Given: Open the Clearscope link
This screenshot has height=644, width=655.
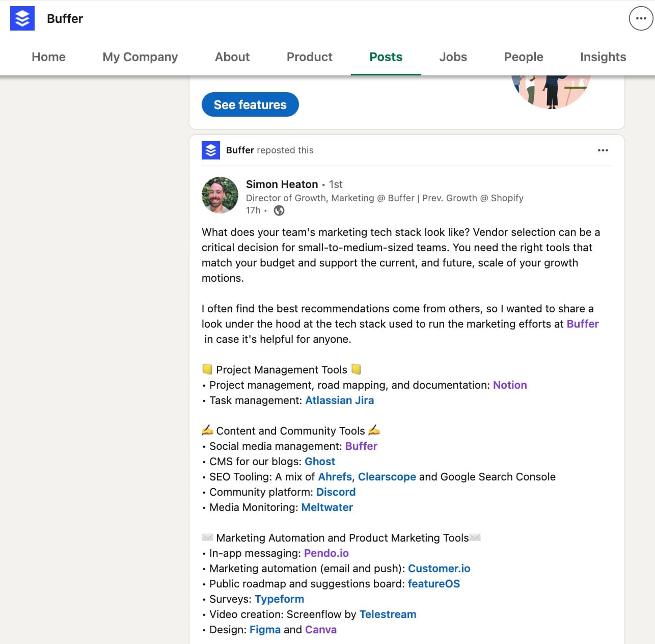Looking at the screenshot, I should coord(387,476).
